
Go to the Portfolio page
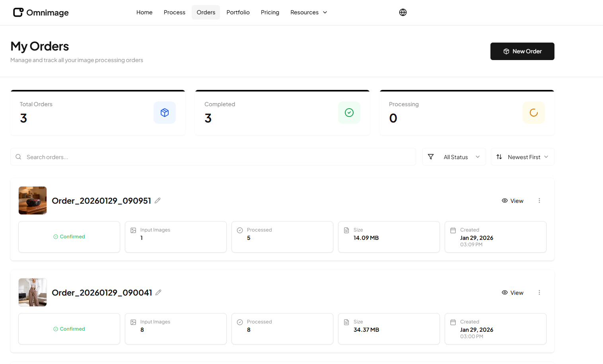click(238, 12)
